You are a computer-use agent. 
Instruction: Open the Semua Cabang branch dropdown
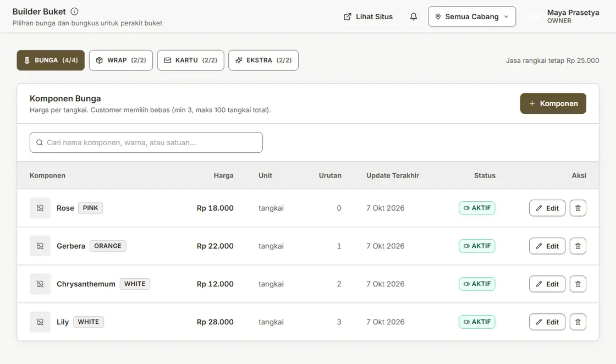472,16
